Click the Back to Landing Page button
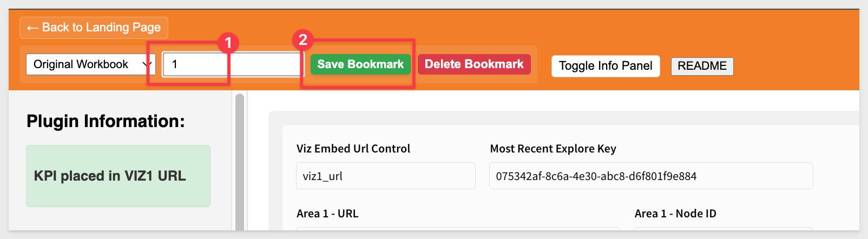 point(94,28)
